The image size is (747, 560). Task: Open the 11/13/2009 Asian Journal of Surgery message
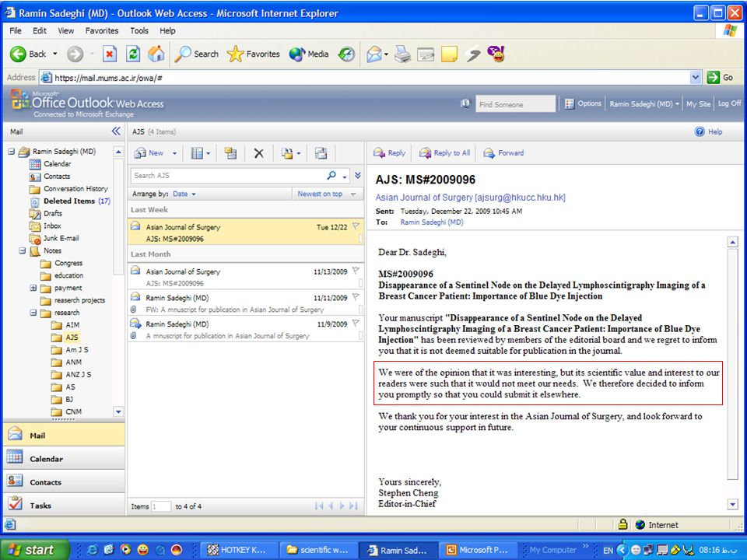246,277
